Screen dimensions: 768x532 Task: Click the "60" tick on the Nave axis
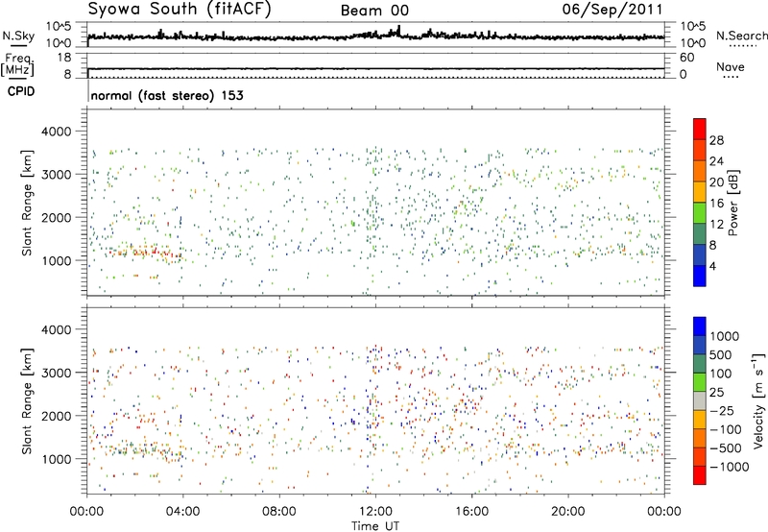pos(686,58)
